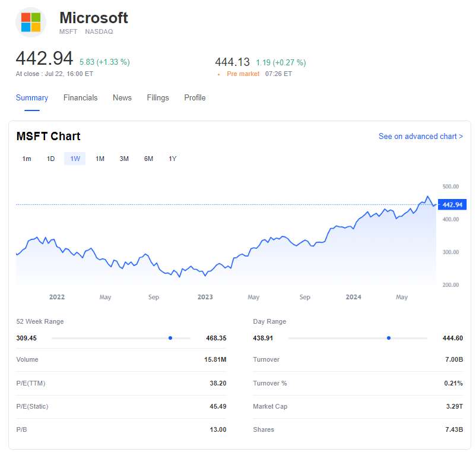The height and width of the screenshot is (455, 476).
Task: Click the orange Pre market indicator dot
Action: pos(218,75)
